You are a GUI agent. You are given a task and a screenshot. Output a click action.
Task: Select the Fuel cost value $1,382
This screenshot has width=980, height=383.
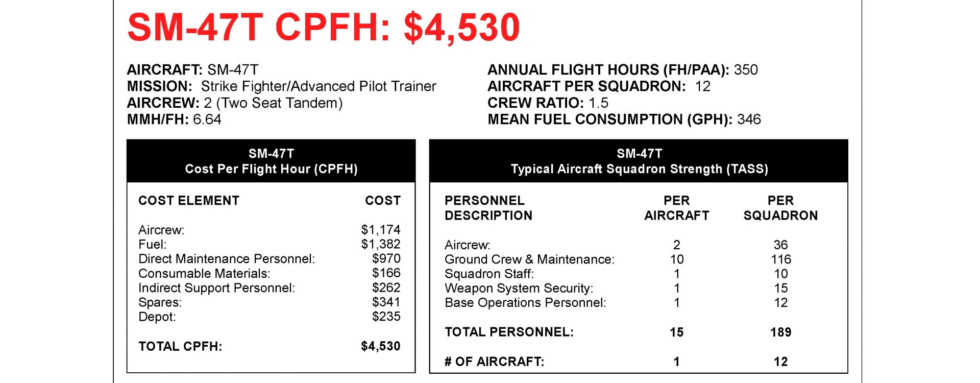(x=380, y=244)
